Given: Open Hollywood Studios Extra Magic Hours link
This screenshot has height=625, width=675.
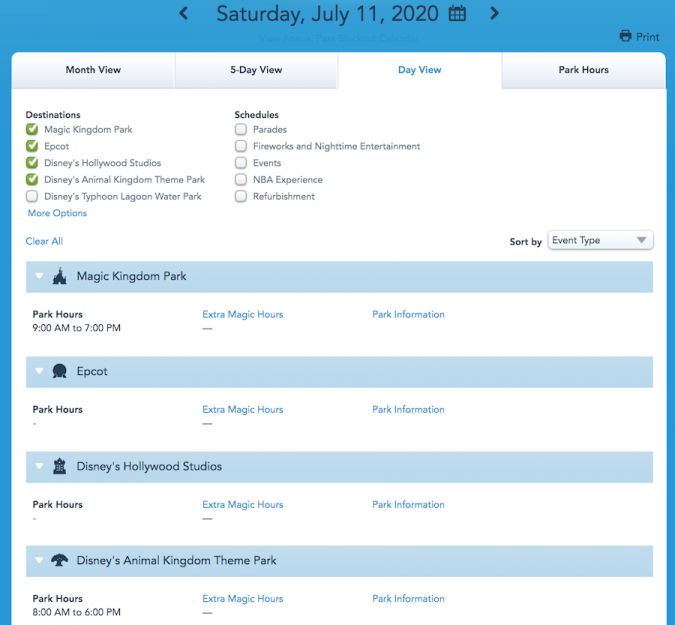Looking at the screenshot, I should [x=243, y=505].
